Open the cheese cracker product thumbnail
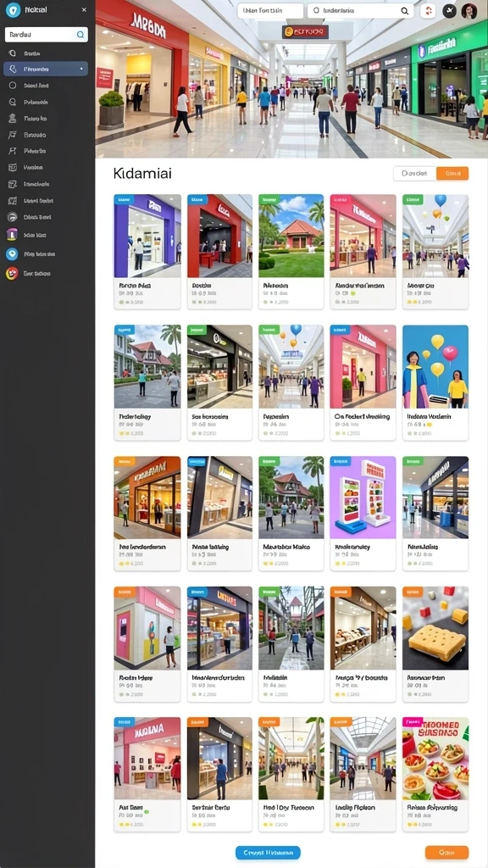Screen dimensions: 488x868 point(435,628)
